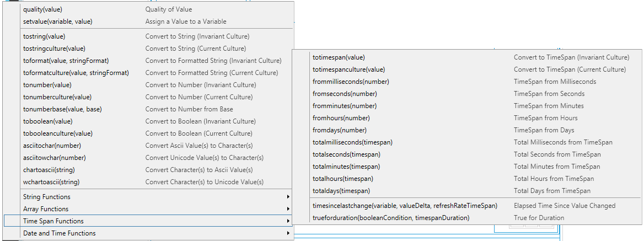Select trueforduration(booleanCondition, timespanDuration) item
Image resolution: width=644 pixels, height=241 pixels.
(x=390, y=218)
